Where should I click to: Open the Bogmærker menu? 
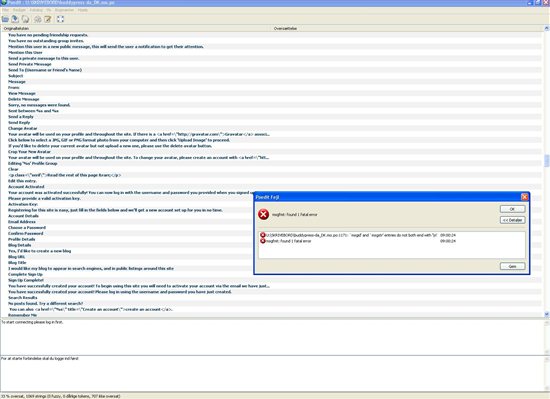point(64,10)
